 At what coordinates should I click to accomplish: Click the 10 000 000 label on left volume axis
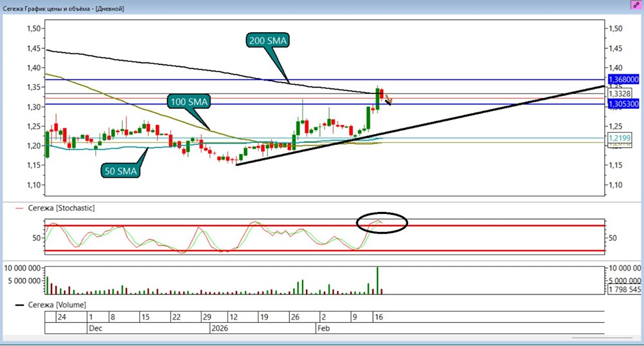(x=22, y=268)
